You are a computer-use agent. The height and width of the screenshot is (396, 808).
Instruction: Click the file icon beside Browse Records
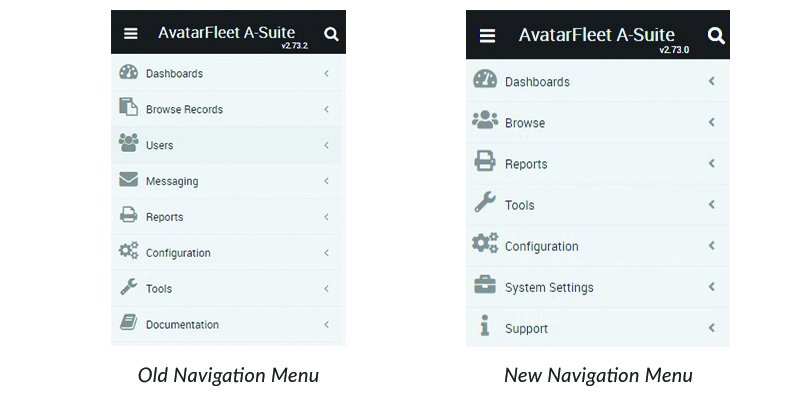[x=128, y=107]
